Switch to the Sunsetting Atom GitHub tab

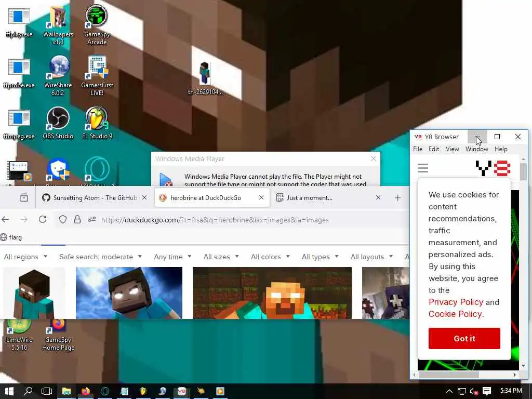pyautogui.click(x=95, y=197)
